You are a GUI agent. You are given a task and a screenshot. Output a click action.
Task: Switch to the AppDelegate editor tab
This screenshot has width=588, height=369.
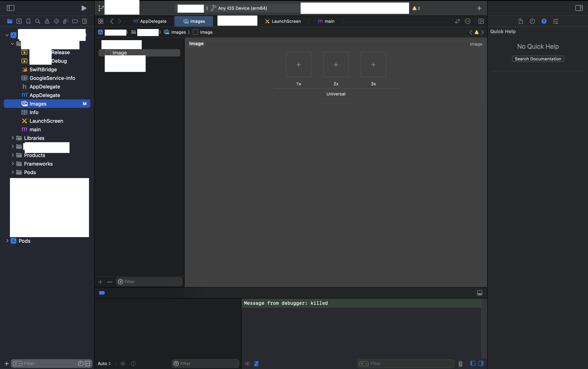point(150,21)
